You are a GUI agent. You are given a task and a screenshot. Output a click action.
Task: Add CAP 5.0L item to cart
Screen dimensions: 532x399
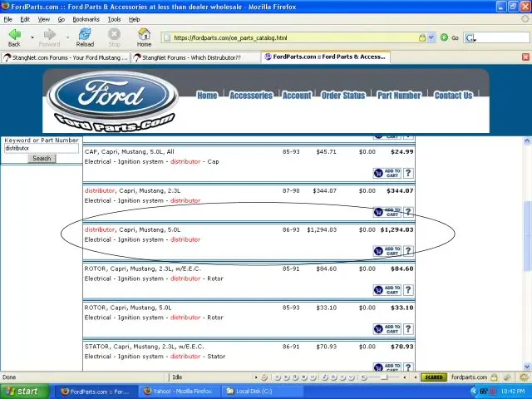(x=387, y=173)
